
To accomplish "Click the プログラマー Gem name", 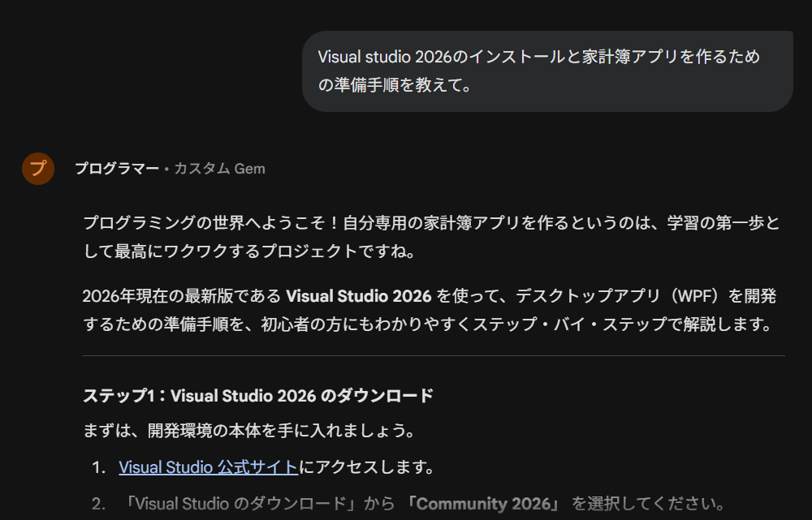I will tap(117, 169).
